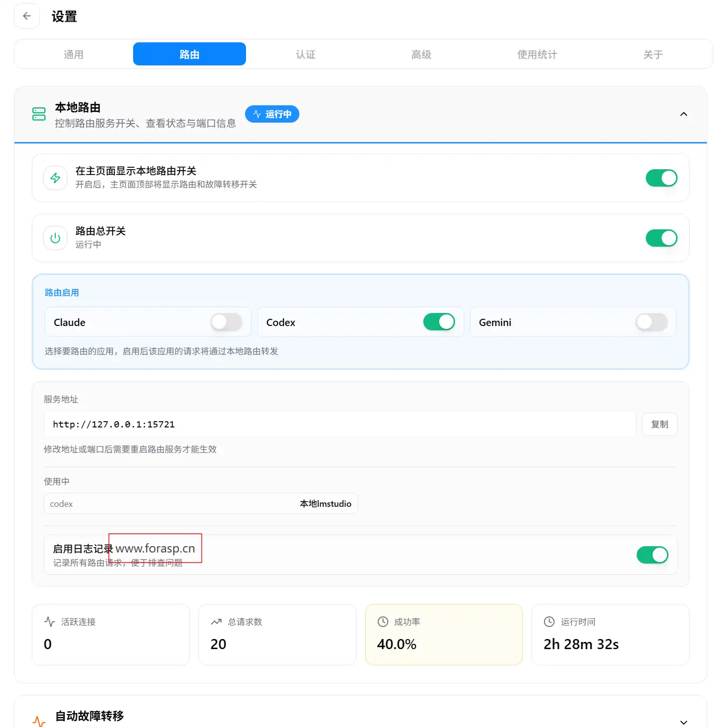The image size is (728, 727).
Task: Click the 活跃连接 pulse icon
Action: click(49, 622)
